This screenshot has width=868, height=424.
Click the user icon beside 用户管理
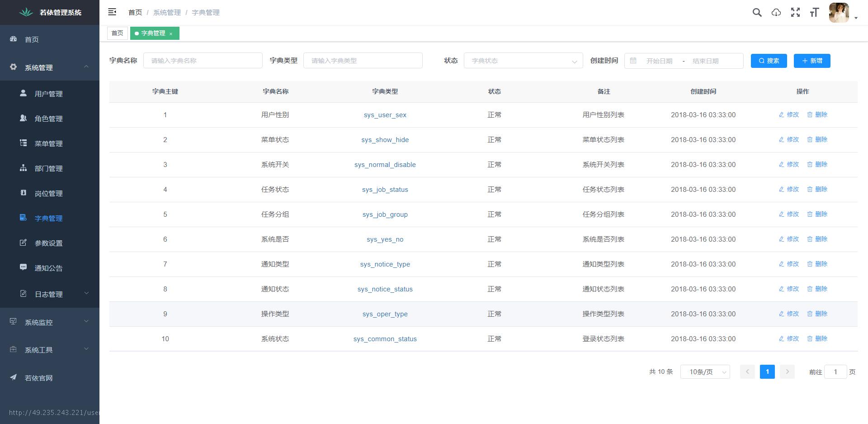[24, 93]
